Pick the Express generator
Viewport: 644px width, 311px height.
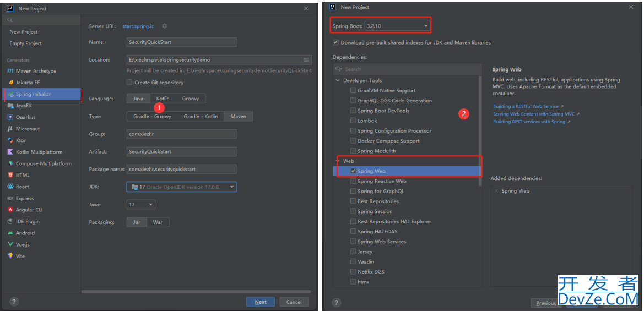(25, 198)
